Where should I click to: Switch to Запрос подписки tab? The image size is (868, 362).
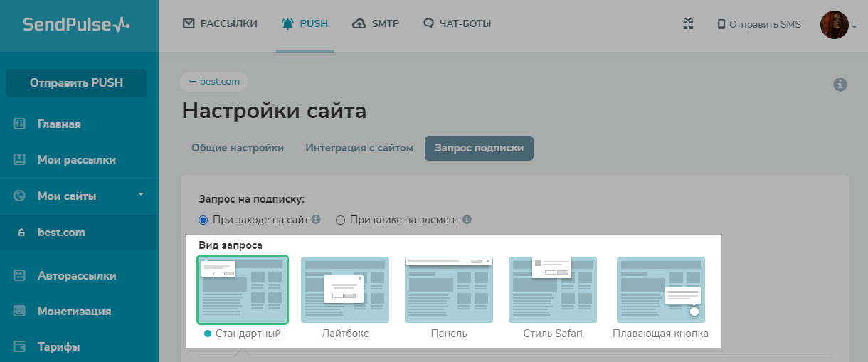479,148
